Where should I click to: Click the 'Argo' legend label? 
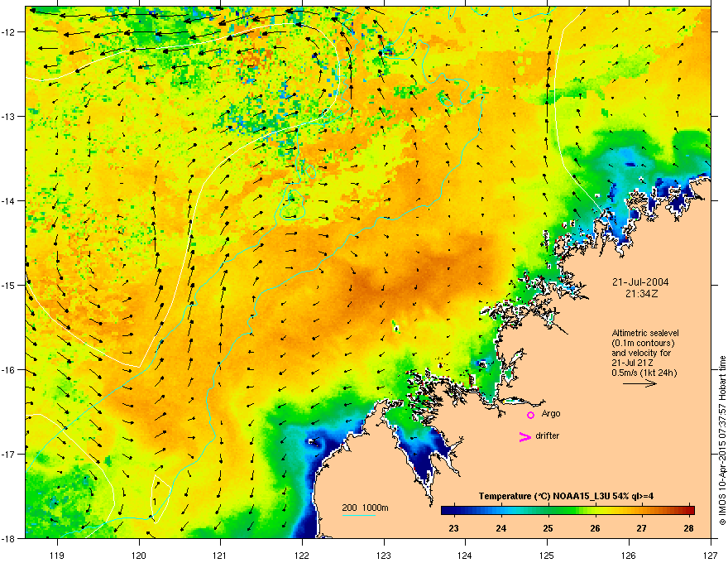551,413
